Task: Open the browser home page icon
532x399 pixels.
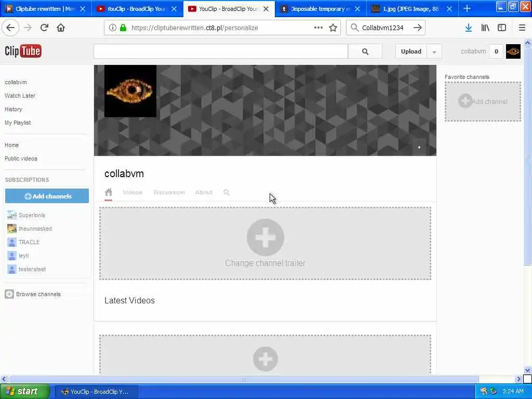Action: (x=61, y=28)
